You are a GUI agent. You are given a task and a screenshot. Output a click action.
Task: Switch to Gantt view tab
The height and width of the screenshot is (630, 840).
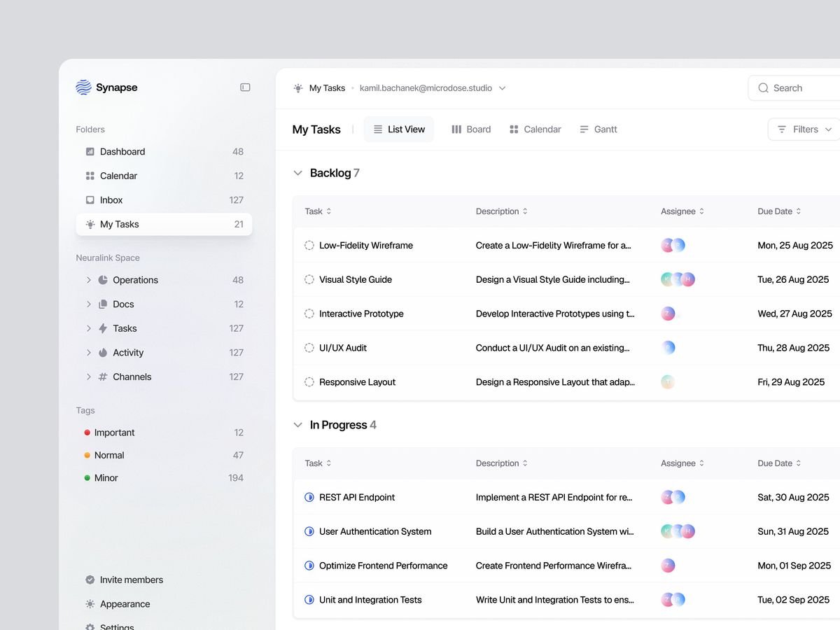click(598, 129)
